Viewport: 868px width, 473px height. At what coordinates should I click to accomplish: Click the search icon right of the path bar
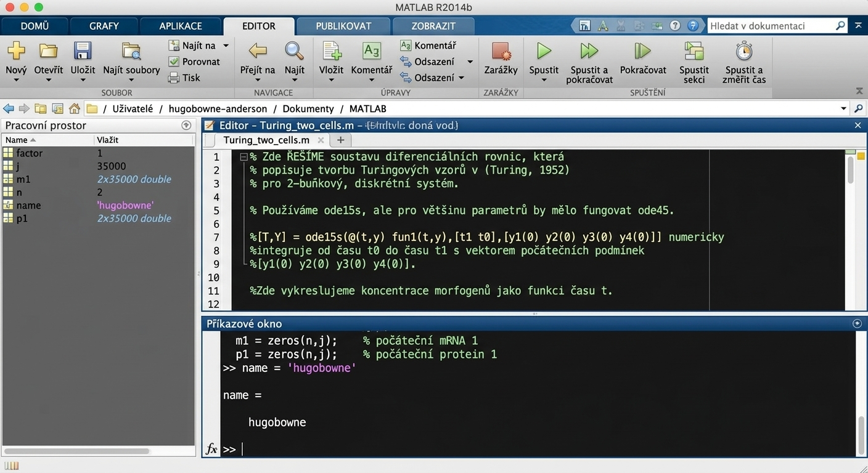click(858, 108)
